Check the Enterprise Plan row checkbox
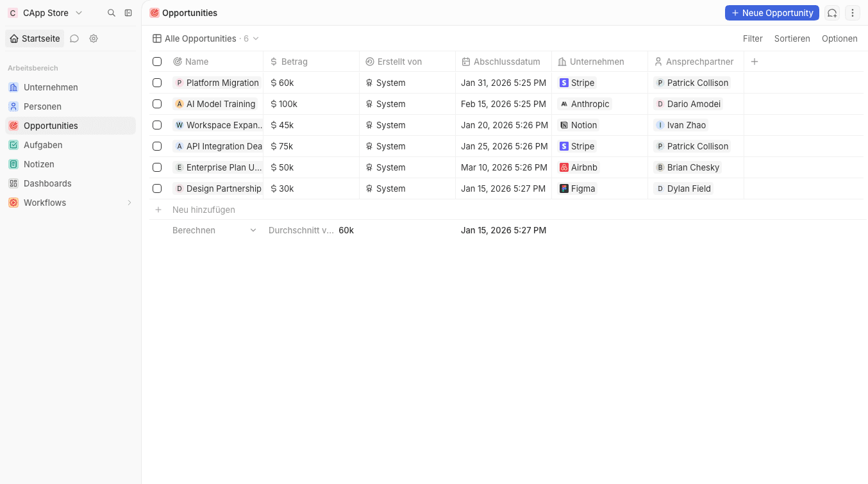 [x=157, y=167]
